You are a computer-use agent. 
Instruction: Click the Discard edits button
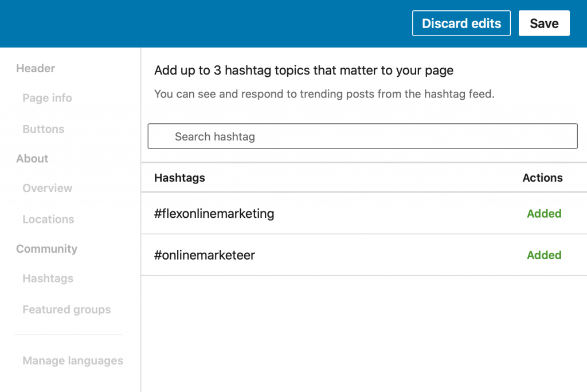(461, 23)
